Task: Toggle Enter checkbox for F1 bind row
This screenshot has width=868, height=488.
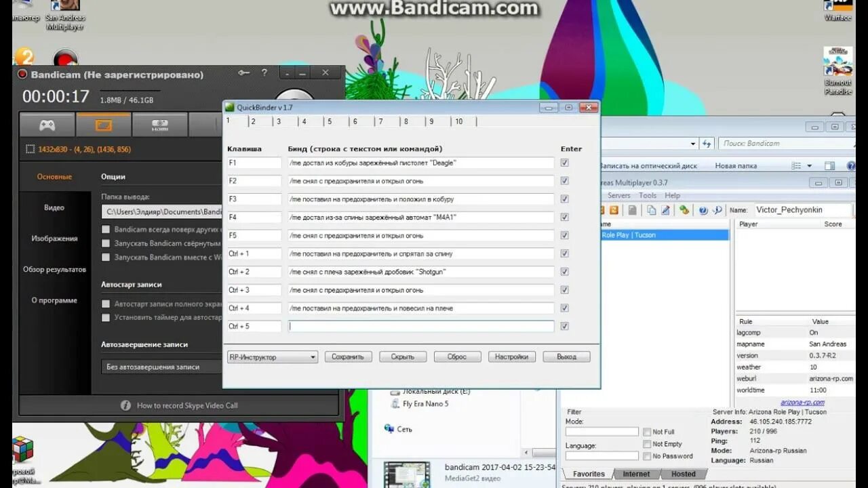Action: (564, 163)
